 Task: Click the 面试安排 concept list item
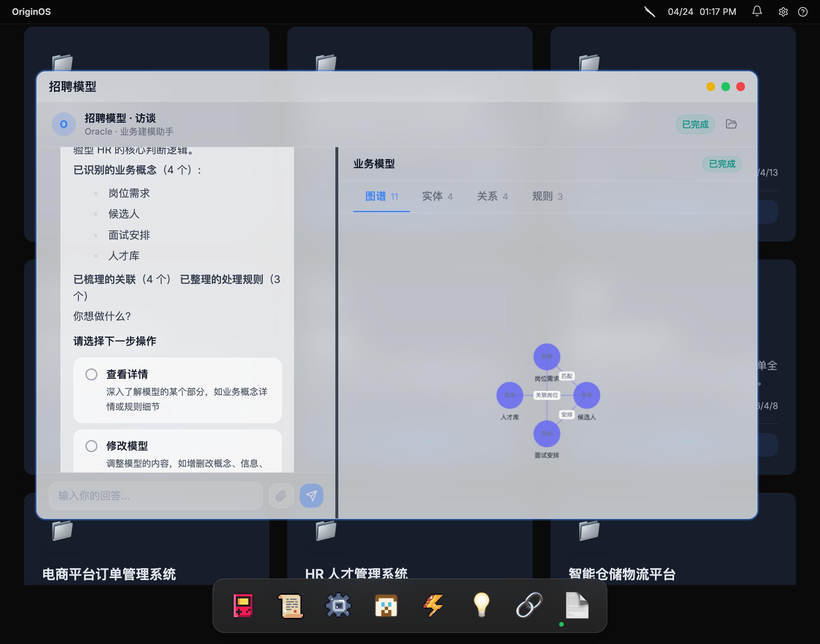129,235
